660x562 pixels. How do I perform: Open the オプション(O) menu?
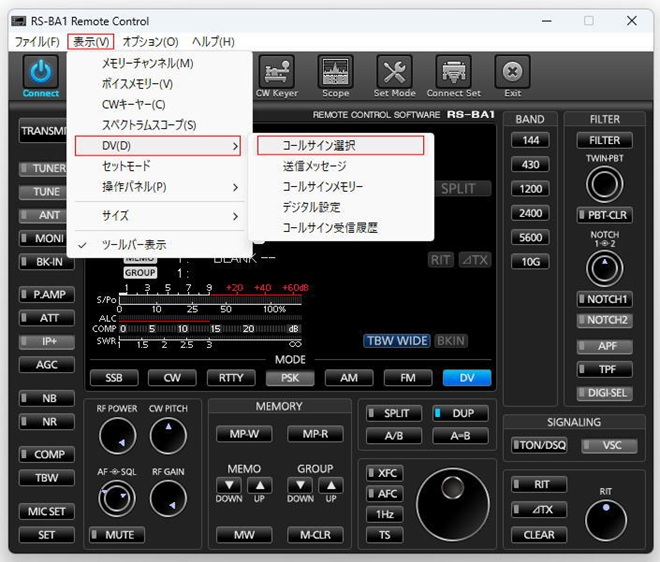click(150, 42)
